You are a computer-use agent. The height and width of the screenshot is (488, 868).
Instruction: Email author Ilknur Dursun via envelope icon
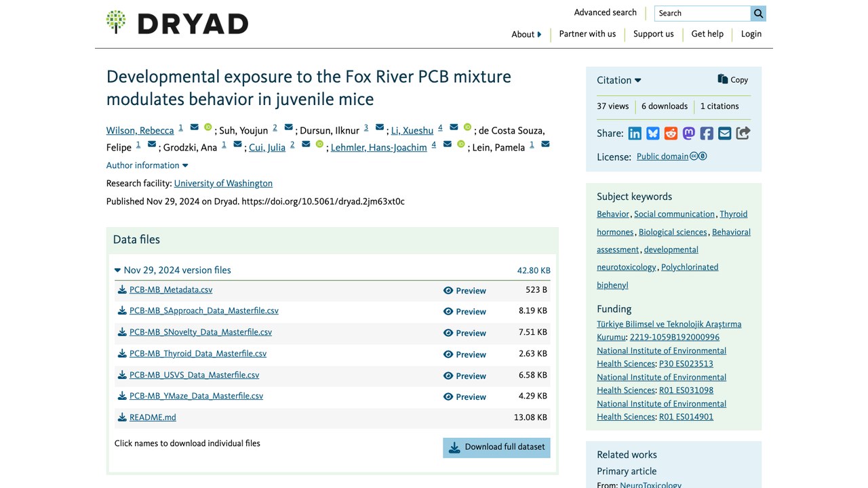tap(380, 127)
